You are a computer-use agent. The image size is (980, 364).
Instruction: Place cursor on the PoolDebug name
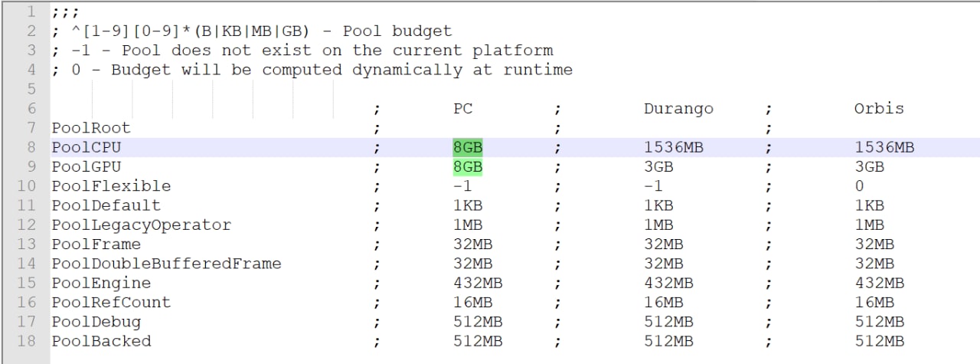96,321
